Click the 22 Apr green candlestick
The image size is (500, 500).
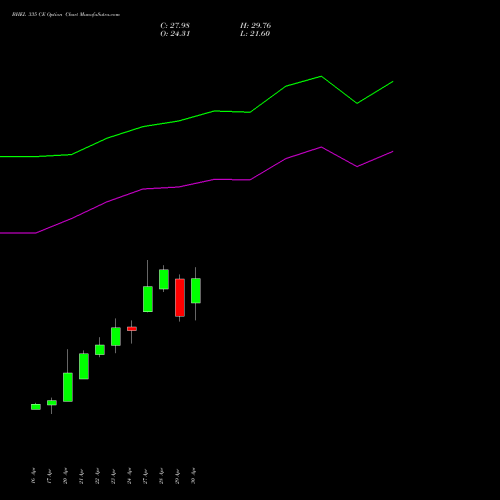(x=100, y=350)
